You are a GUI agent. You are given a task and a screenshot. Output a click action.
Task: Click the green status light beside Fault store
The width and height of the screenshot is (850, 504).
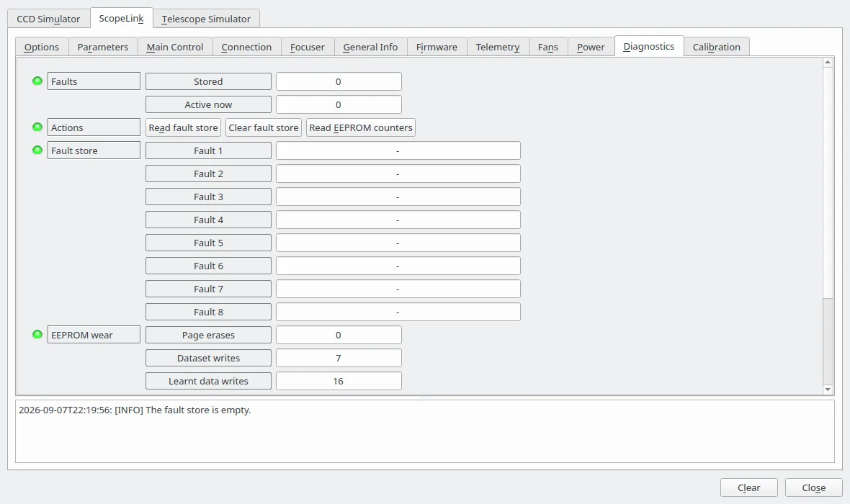pyautogui.click(x=37, y=150)
